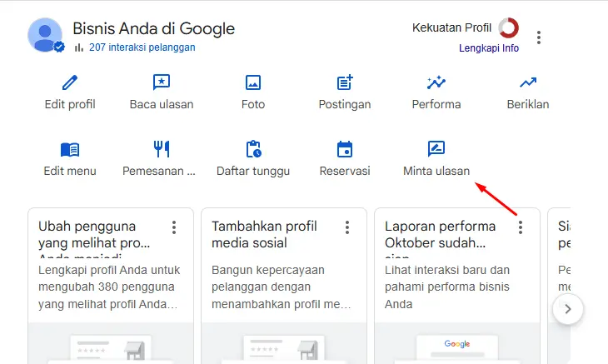Click the Minta ulasan review icon
The image size is (608, 364).
(x=436, y=148)
